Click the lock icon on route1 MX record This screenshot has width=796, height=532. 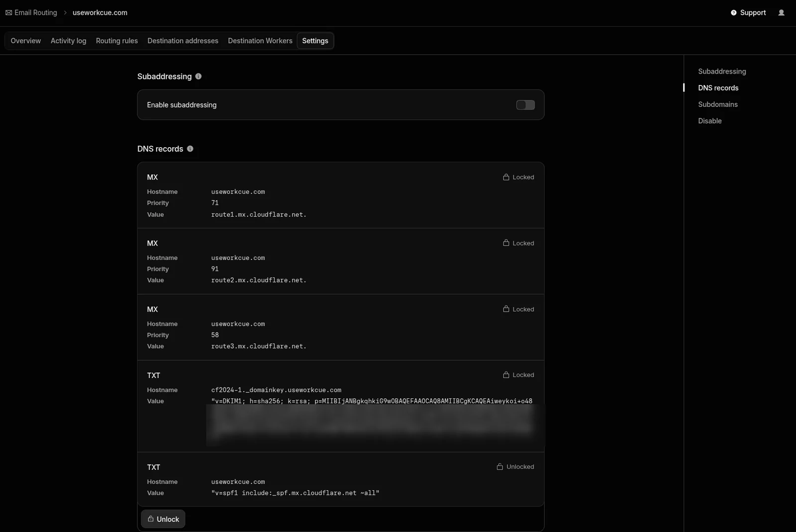(506, 177)
